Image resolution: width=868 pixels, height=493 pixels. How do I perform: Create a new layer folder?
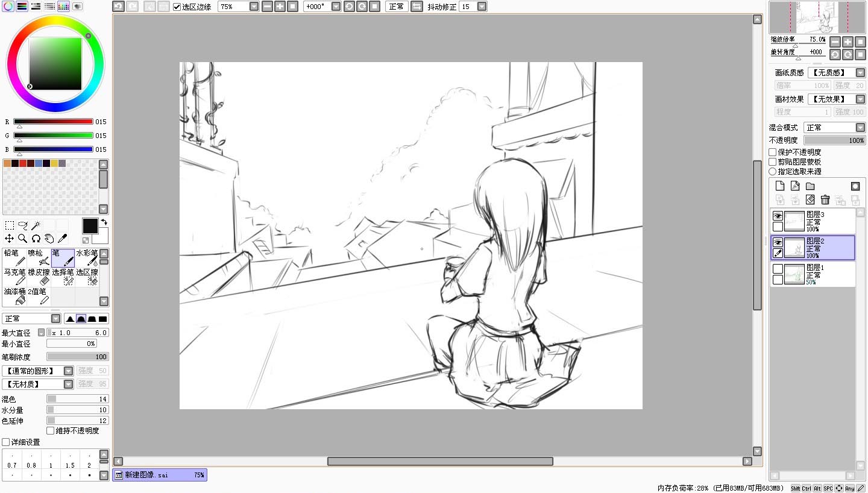pyautogui.click(x=810, y=186)
